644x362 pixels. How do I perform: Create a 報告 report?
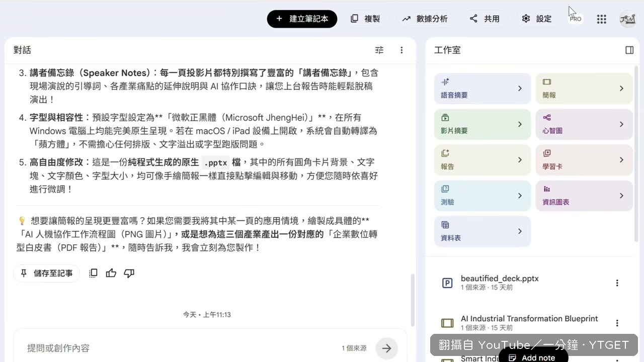click(482, 160)
